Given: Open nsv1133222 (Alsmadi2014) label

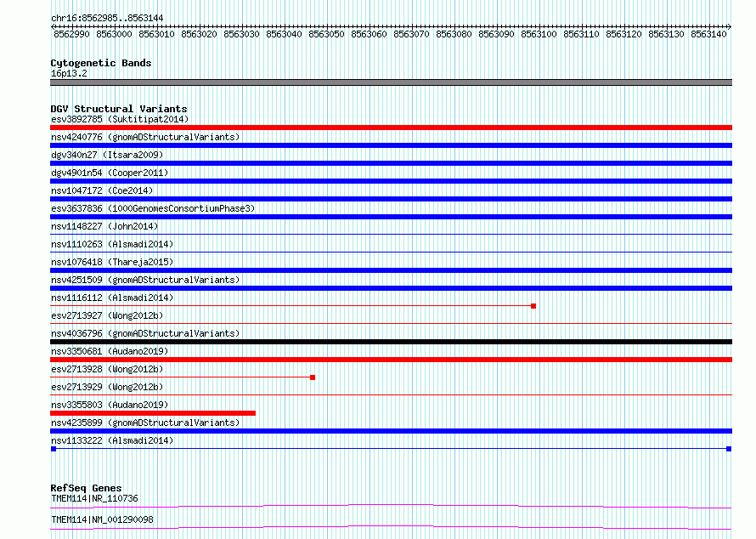Looking at the screenshot, I should coord(112,440).
